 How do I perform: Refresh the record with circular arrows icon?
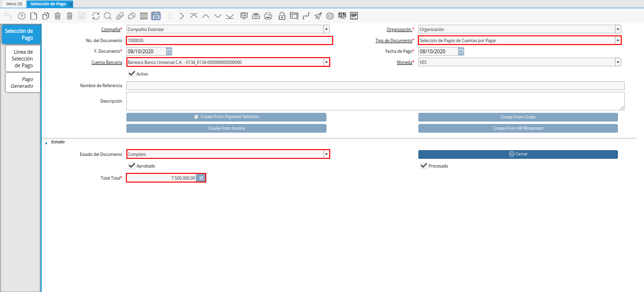pyautogui.click(x=96, y=16)
